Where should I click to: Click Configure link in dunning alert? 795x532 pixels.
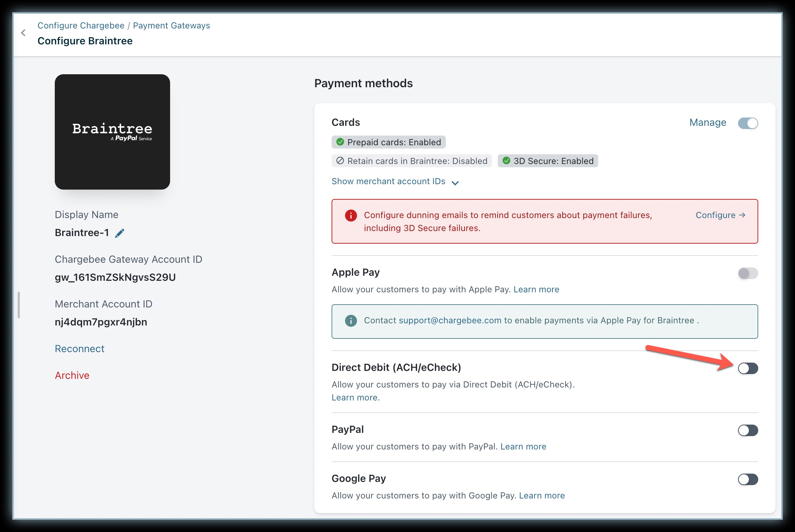(x=720, y=215)
